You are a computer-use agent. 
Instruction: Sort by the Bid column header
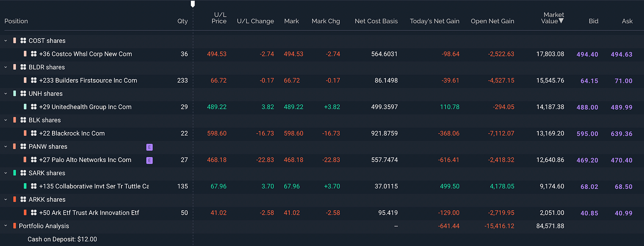coord(594,21)
